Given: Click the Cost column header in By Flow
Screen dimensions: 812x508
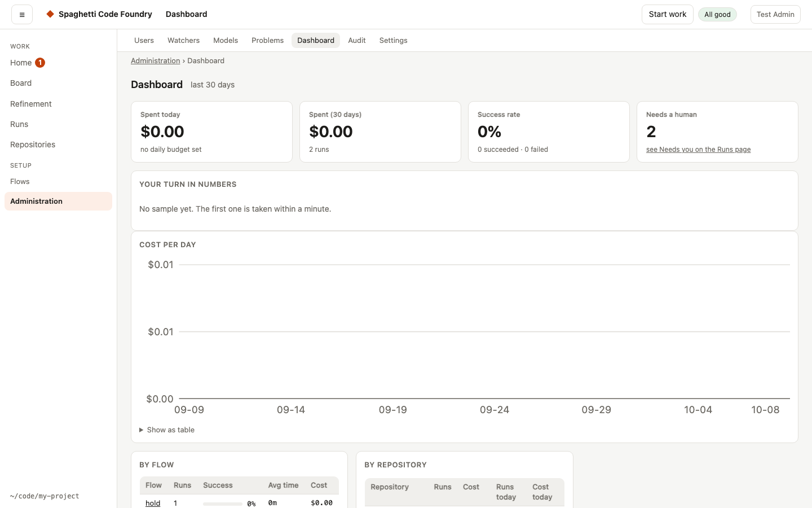Looking at the screenshot, I should pos(319,485).
